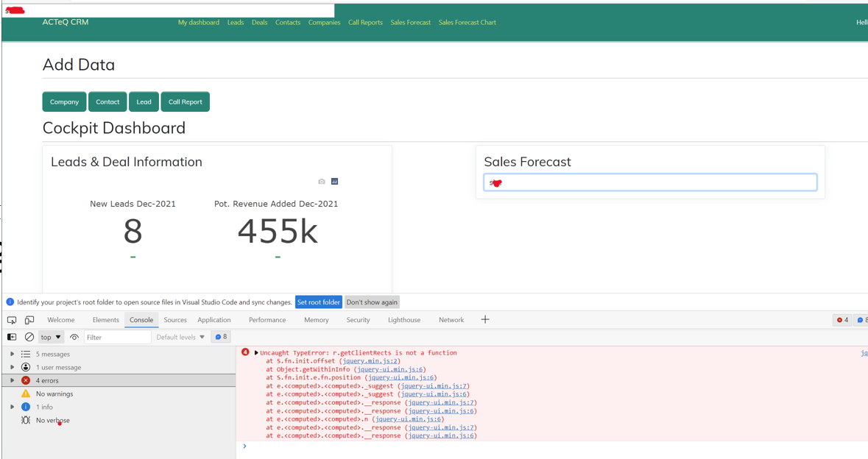Viewport: 868px width, 459px height.
Task: Open the Call Reports navbar link
Action: (365, 23)
